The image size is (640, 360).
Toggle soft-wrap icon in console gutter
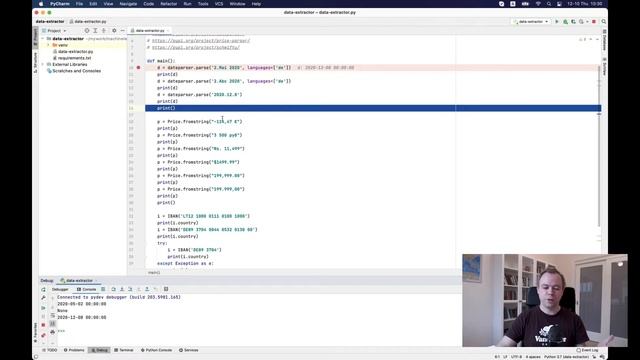[52, 316]
